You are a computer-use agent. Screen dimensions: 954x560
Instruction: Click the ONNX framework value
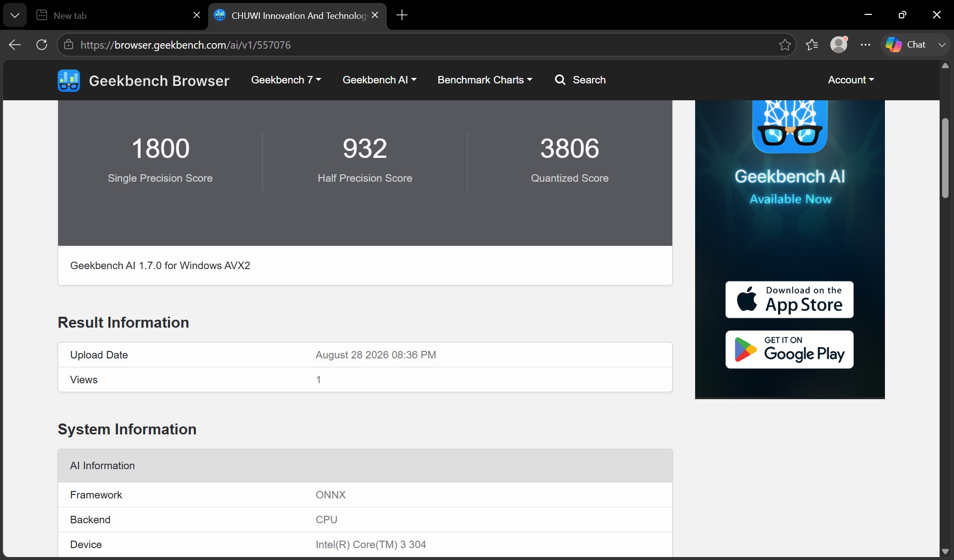331,495
